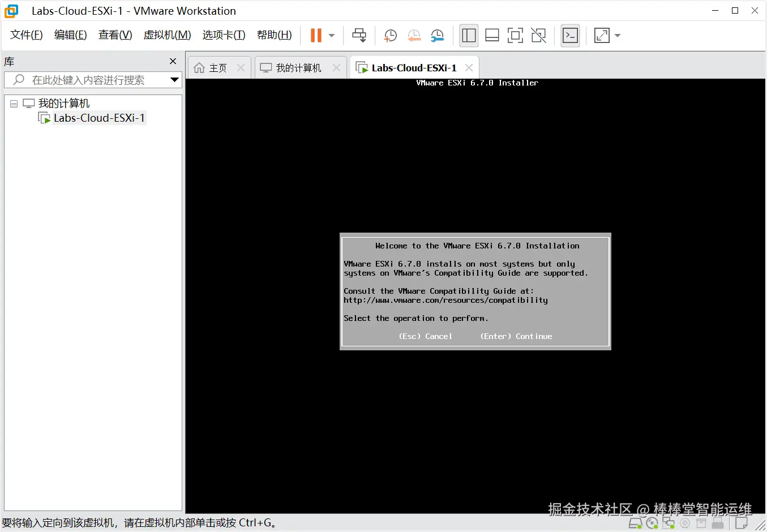Click the CD/DVD drive status icon
767x532 pixels.
click(x=652, y=524)
